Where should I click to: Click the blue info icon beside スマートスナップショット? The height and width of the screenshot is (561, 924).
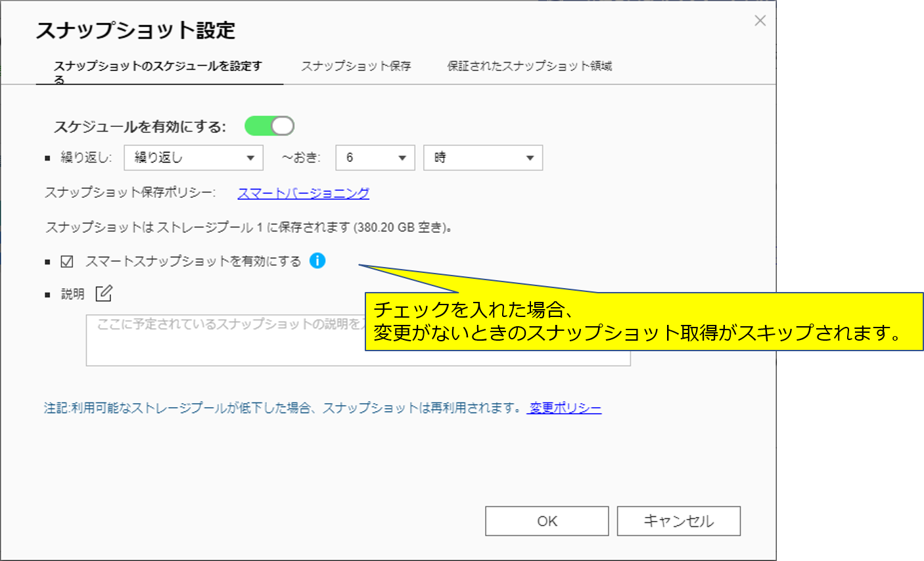tap(317, 260)
